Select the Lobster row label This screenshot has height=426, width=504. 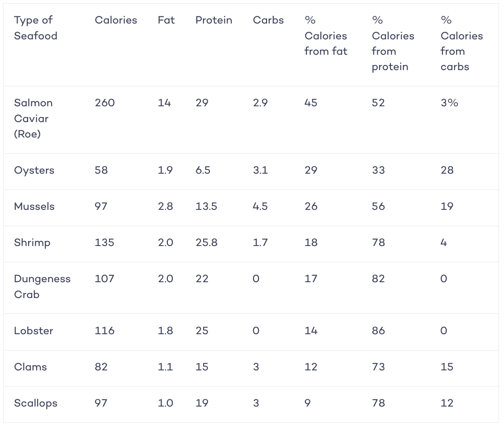pos(34,331)
